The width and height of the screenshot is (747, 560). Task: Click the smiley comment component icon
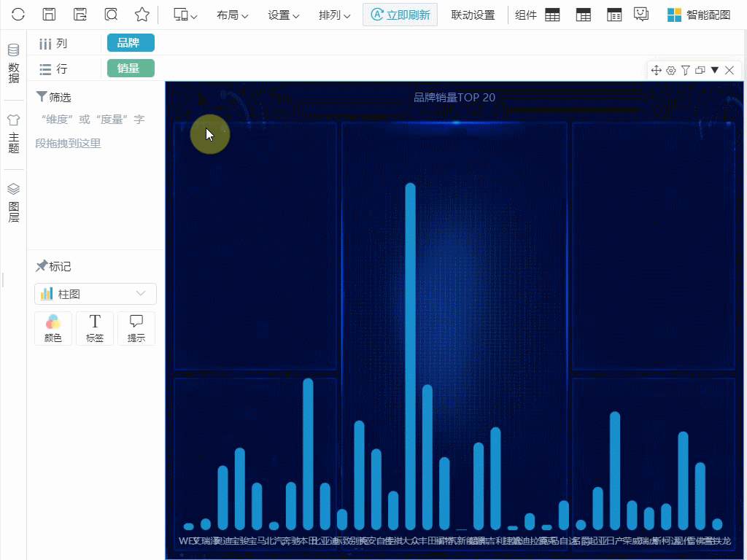641,15
